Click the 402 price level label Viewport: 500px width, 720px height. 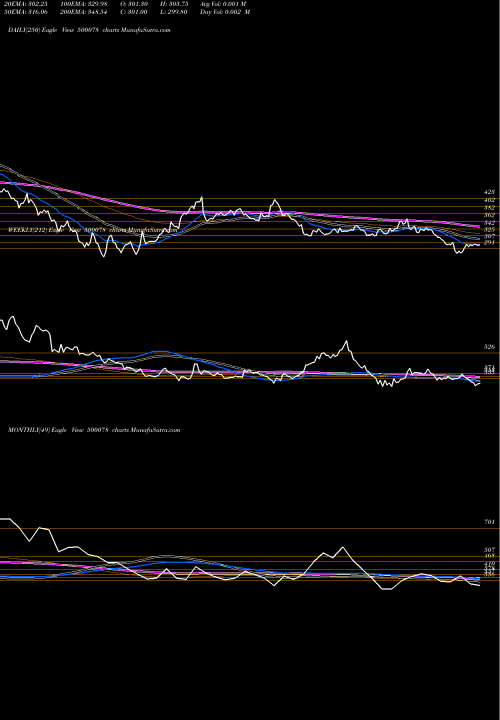[489, 200]
